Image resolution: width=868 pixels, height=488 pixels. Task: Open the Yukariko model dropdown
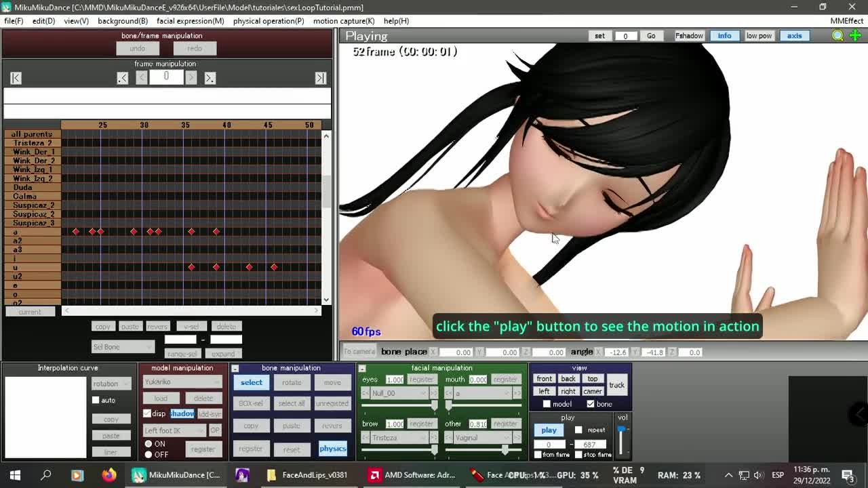(182, 382)
